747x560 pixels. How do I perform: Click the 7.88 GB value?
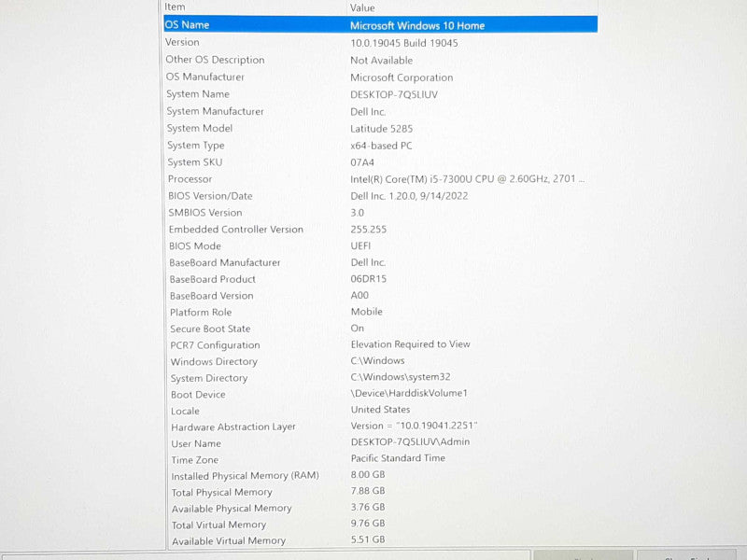click(x=368, y=491)
